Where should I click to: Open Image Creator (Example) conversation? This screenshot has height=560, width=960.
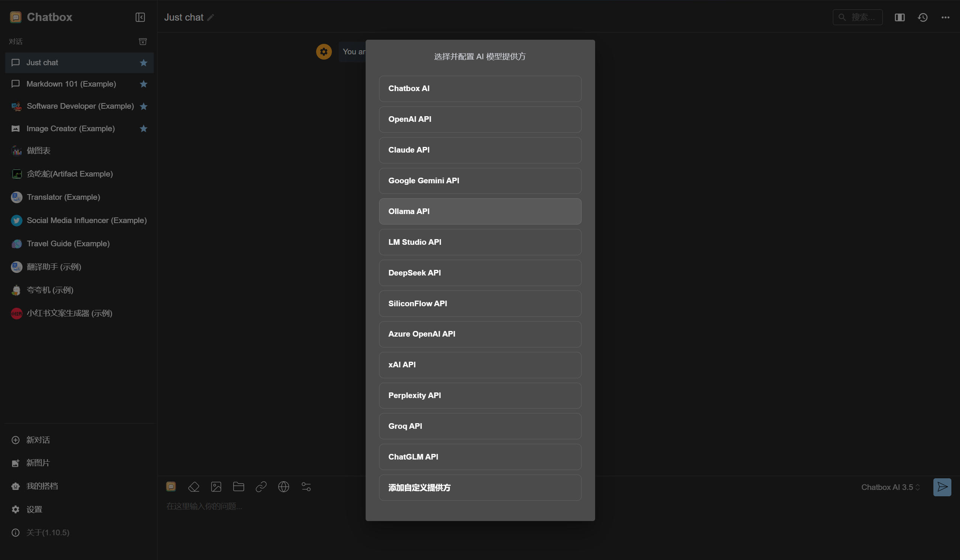[79, 129]
